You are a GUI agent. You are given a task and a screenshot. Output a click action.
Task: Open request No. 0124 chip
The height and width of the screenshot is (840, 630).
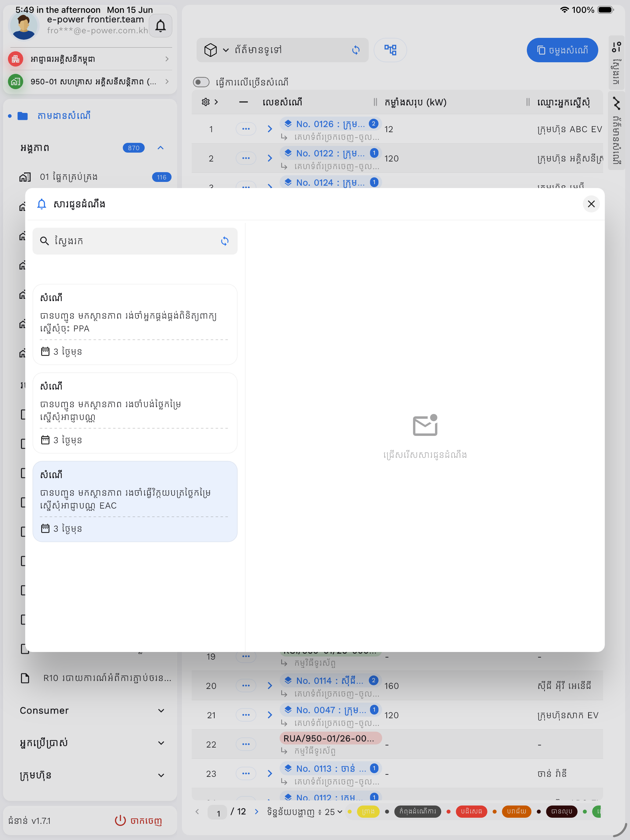coord(330,182)
